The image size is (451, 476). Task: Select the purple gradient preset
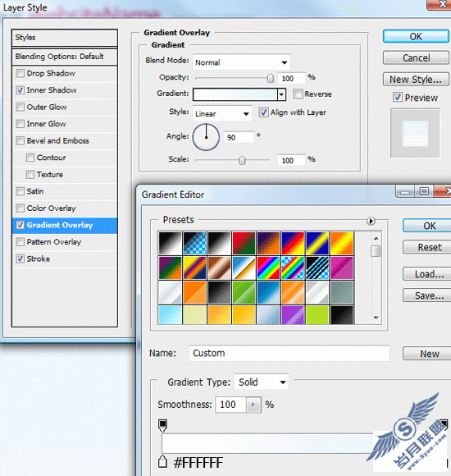[293, 315]
